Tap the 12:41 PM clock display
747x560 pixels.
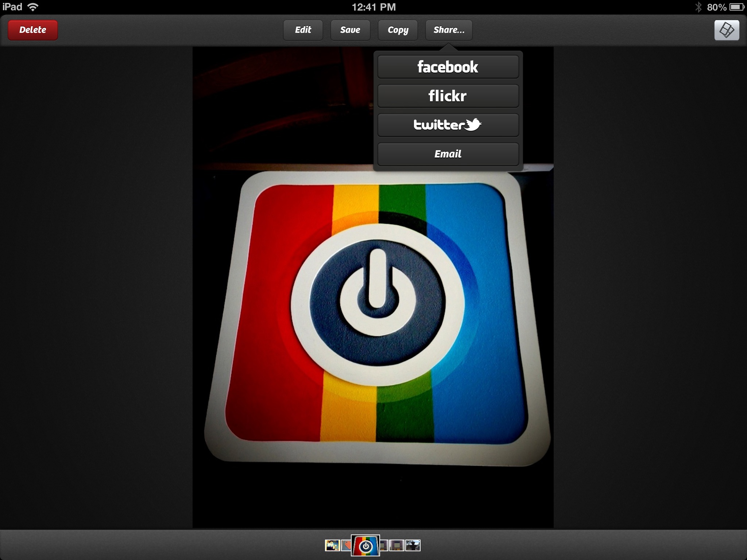373,6
